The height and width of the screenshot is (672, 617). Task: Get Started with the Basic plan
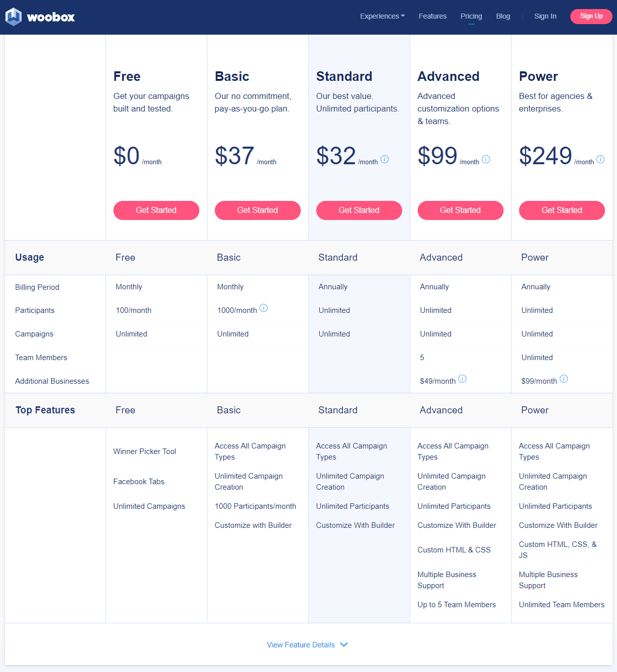click(x=258, y=210)
